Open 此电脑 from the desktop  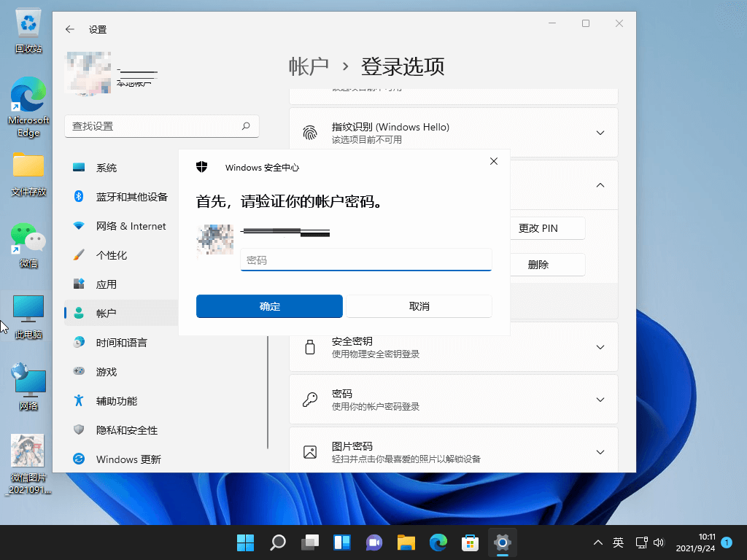(28, 310)
